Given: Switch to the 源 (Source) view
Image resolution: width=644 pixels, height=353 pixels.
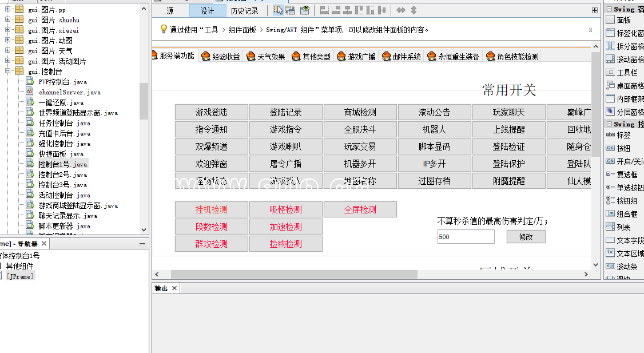Looking at the screenshot, I should (x=170, y=11).
